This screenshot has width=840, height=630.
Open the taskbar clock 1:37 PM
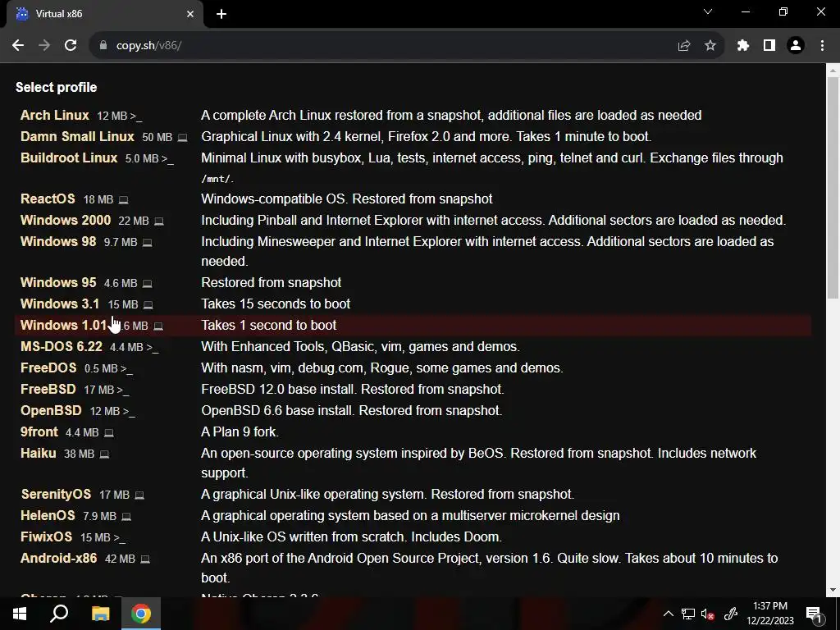click(x=769, y=614)
